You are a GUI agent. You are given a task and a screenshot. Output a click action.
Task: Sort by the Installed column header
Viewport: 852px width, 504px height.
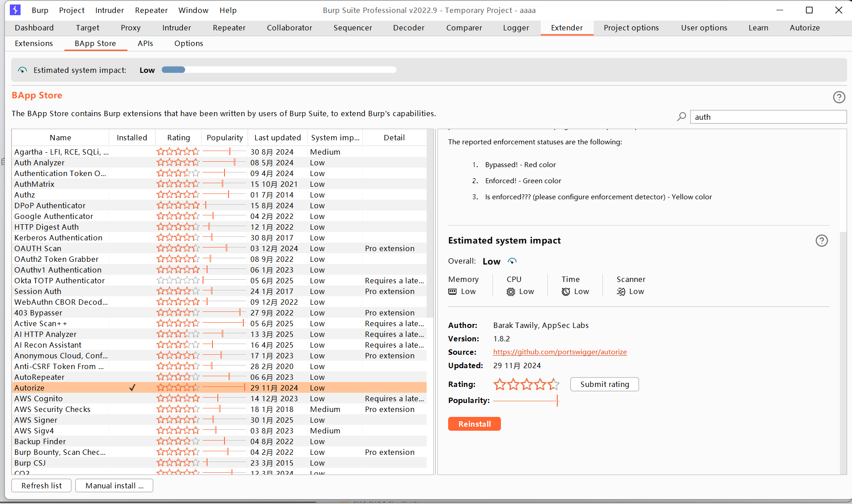point(132,138)
